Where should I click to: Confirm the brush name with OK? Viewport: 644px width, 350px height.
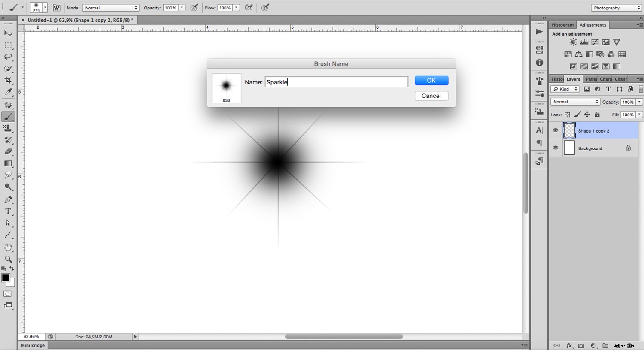(x=431, y=80)
